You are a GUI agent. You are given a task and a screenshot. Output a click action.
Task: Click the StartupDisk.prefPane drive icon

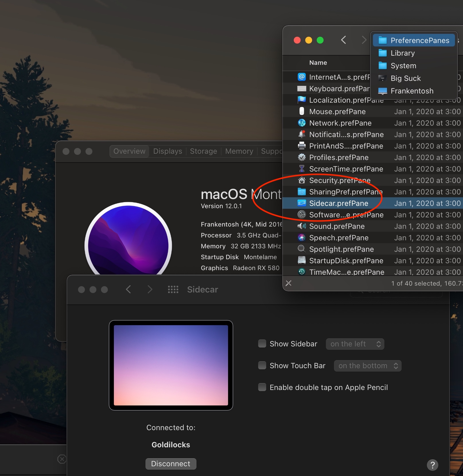[x=301, y=260]
